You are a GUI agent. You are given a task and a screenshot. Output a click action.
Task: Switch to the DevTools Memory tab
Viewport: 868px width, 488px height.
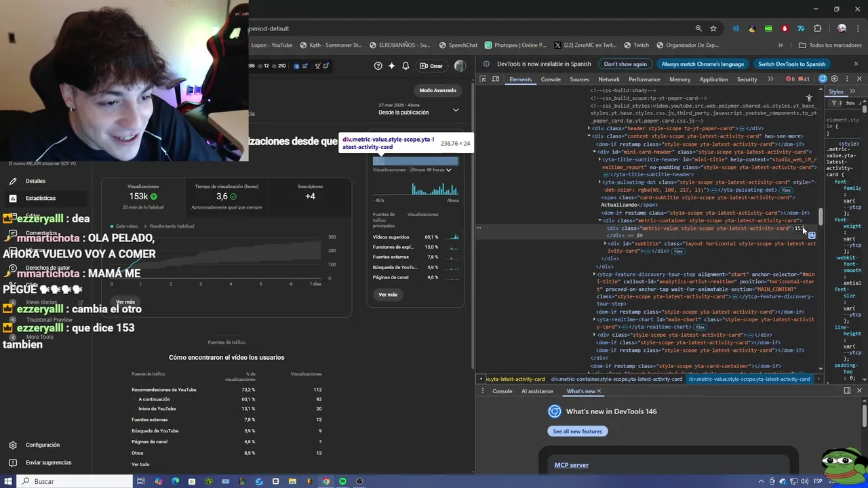click(x=679, y=79)
